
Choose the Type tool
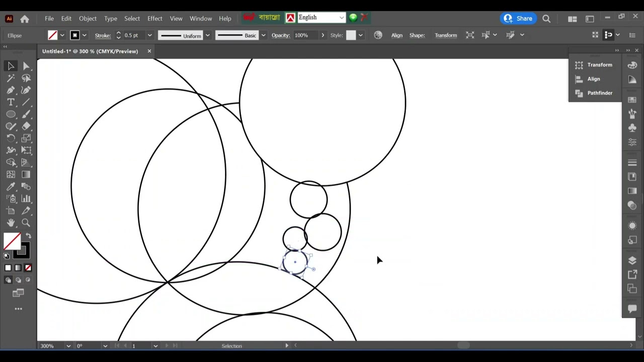pyautogui.click(x=11, y=102)
